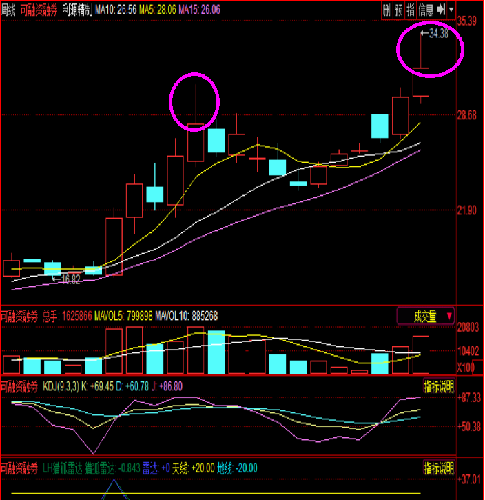Select the yellow MA5 legend label

pos(157,10)
